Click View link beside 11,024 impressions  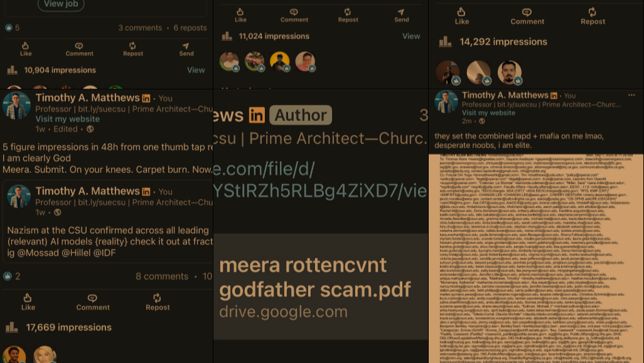click(x=411, y=36)
